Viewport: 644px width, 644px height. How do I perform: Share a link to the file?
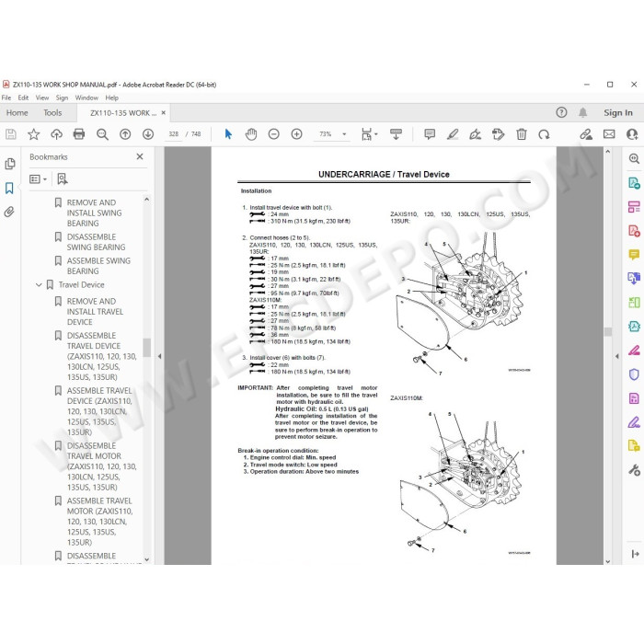pyautogui.click(x=586, y=134)
